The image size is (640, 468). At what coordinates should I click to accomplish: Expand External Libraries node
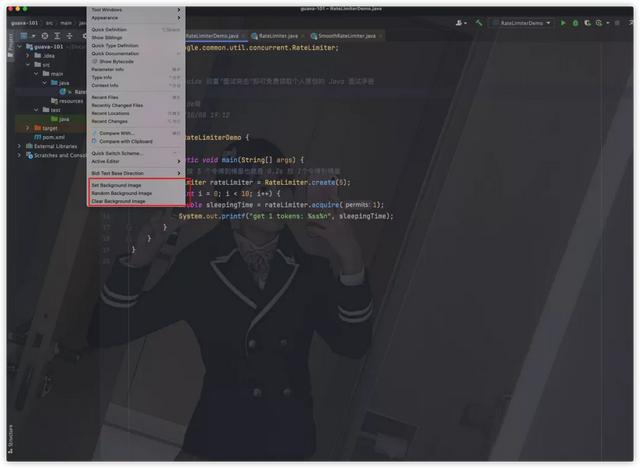tap(19, 146)
